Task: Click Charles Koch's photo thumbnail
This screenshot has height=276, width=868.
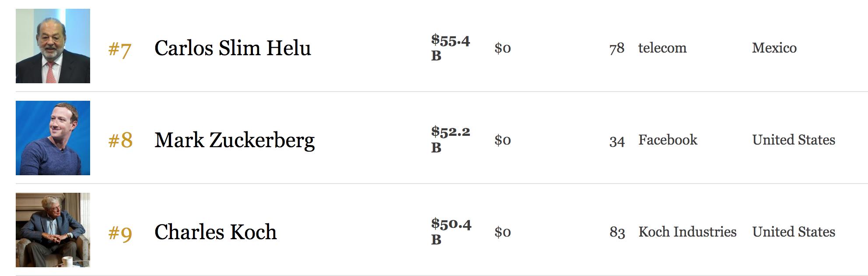Action: 53,230
